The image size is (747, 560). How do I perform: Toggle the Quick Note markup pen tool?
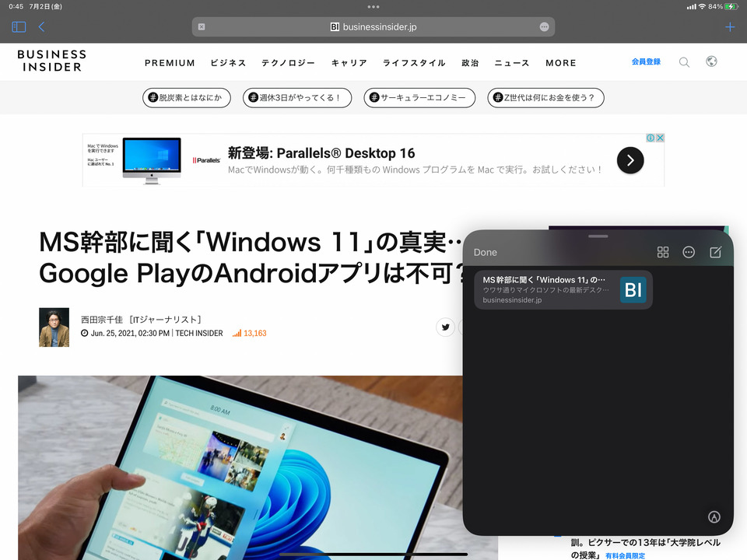click(714, 517)
